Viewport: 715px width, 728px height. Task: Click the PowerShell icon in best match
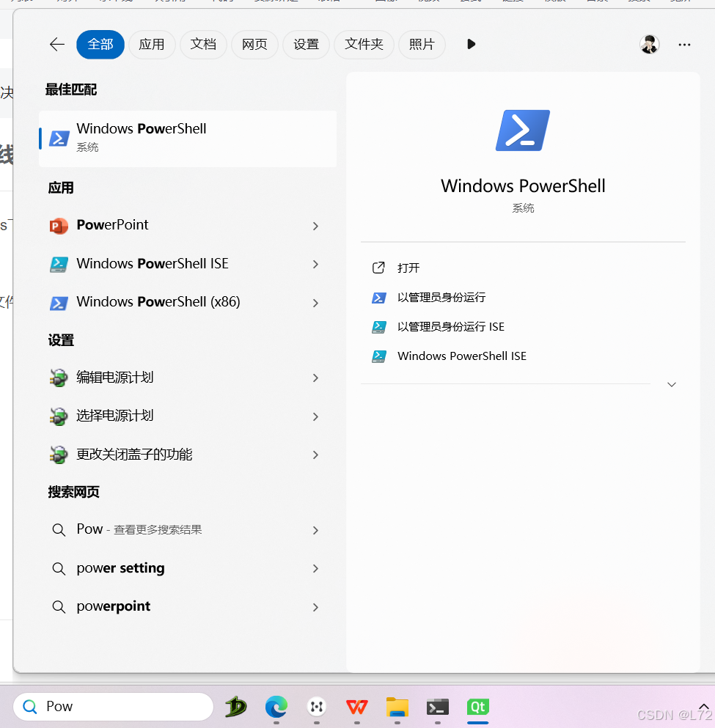pos(59,139)
